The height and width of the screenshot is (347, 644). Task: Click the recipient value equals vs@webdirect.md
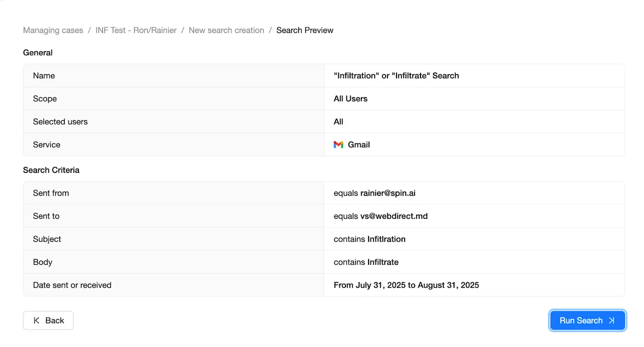380,216
